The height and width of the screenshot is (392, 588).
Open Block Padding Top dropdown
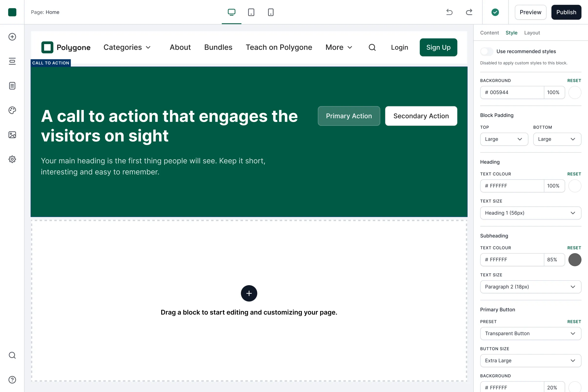click(x=504, y=139)
